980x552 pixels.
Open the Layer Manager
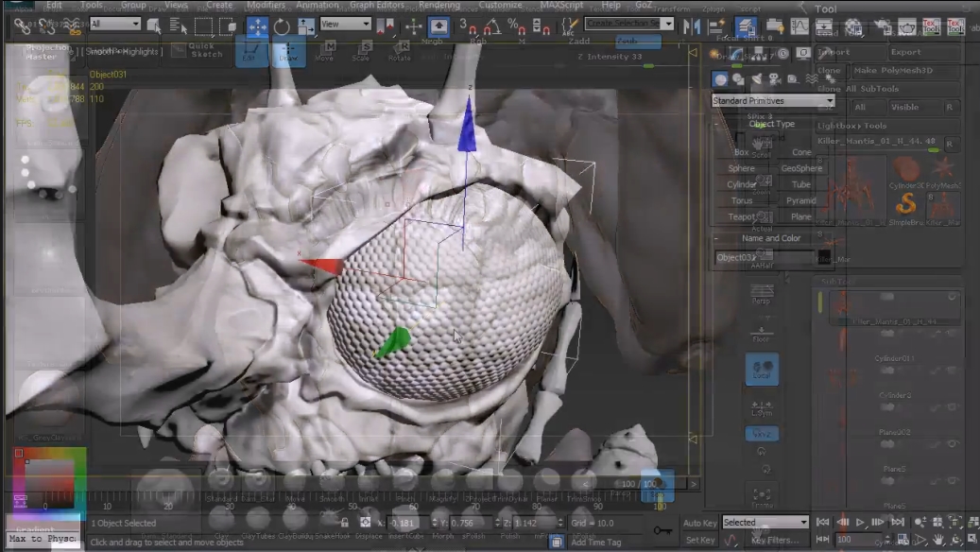tap(745, 26)
